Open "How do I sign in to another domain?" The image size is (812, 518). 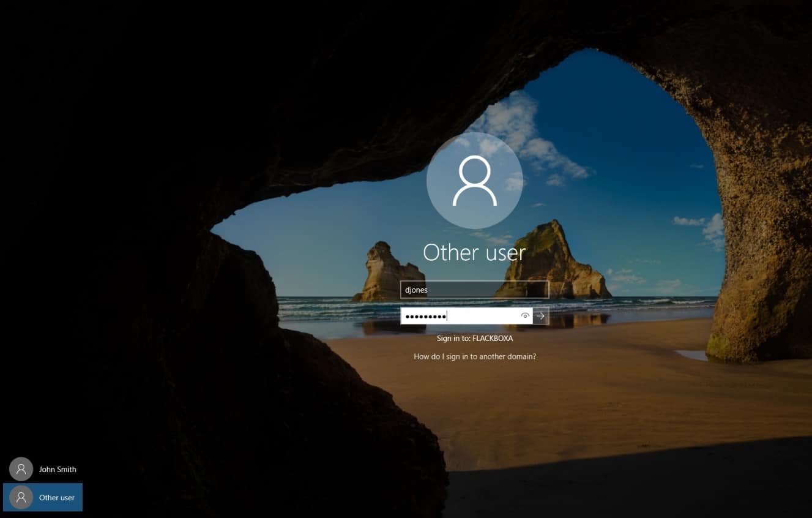pos(474,356)
